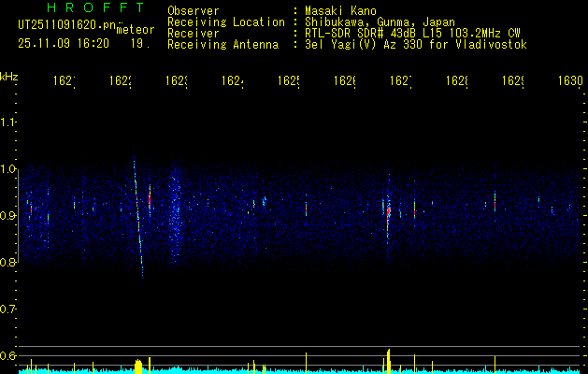Click the grey vertical scale bar beside 0.9

coord(18,216)
